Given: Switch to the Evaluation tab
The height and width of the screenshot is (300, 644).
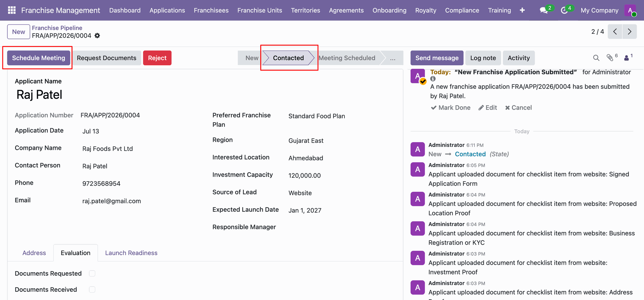Looking at the screenshot, I should [x=75, y=253].
